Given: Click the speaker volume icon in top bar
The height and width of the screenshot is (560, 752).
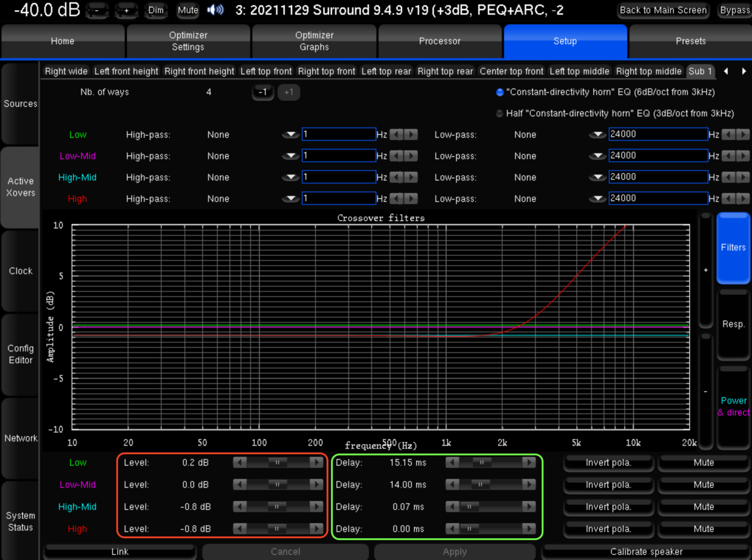Looking at the screenshot, I should (x=215, y=10).
